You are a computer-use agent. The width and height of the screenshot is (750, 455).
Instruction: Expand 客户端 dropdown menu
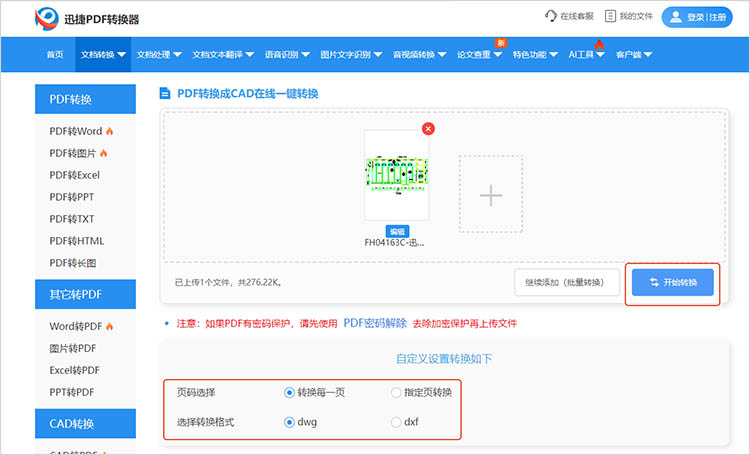coord(634,55)
